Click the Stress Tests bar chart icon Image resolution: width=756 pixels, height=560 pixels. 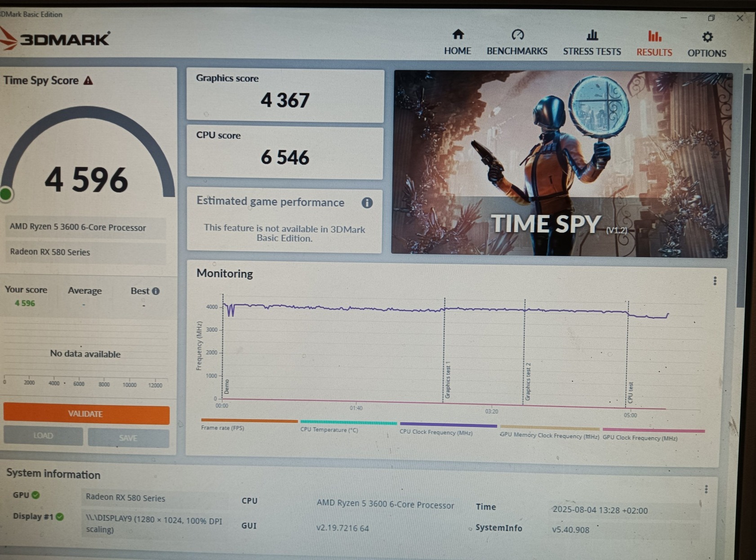(x=592, y=35)
